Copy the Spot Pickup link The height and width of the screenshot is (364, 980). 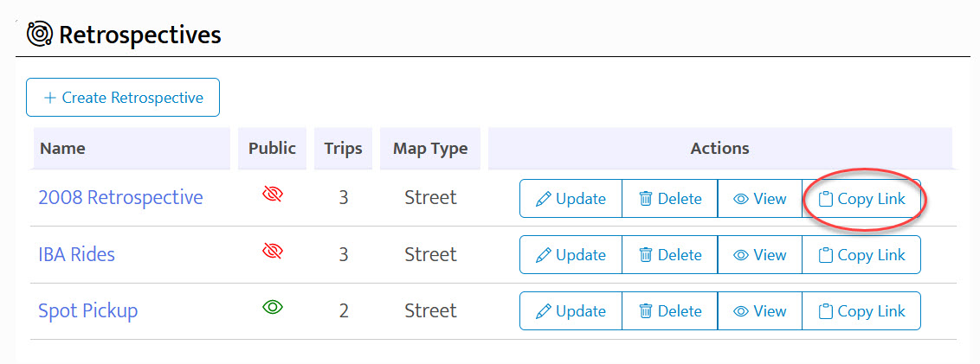pyautogui.click(x=861, y=311)
